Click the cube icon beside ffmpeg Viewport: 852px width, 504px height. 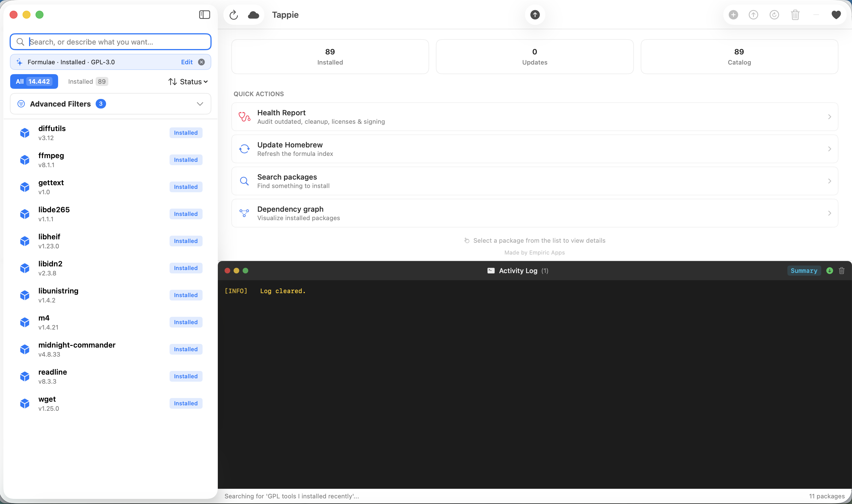[25, 160]
